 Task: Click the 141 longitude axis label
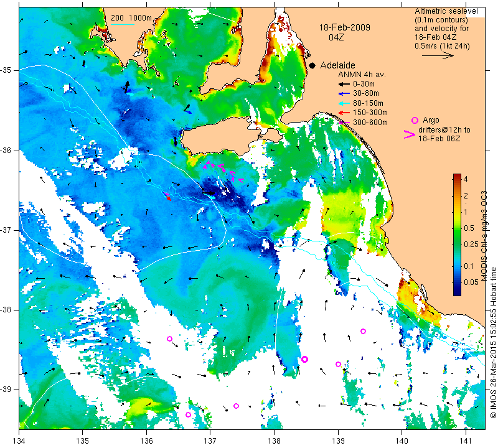click(x=466, y=441)
